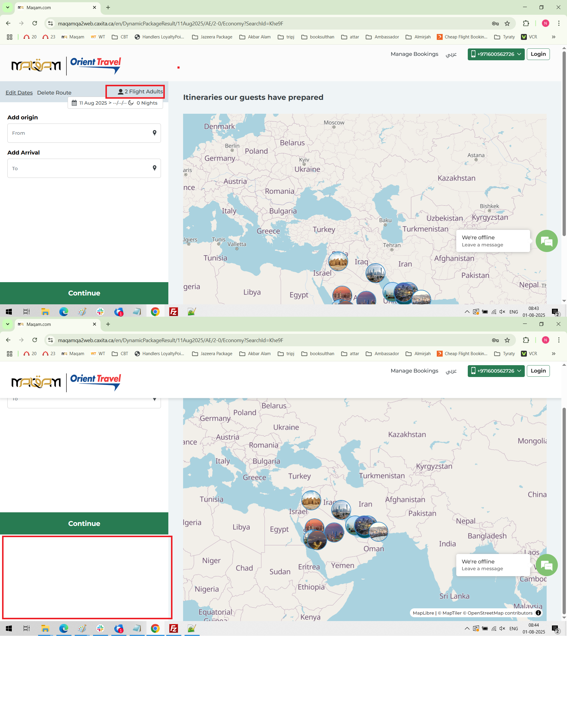Screen dimensions: 567x728
Task: Open the 2 Flight Adults passenger selector
Action: tap(140, 91)
